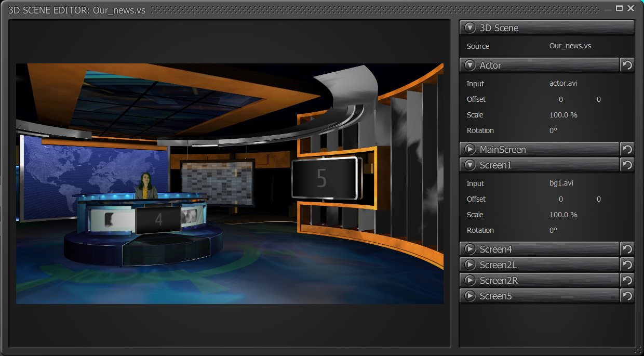Expand the Screen2L section
This screenshot has width=644, height=356.
tap(470, 265)
